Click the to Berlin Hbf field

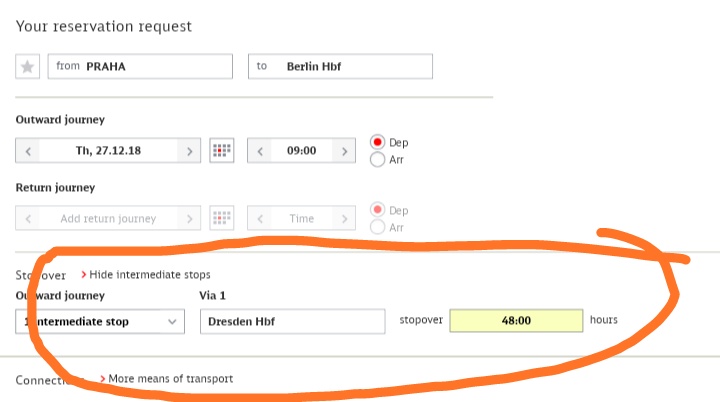tap(340, 67)
